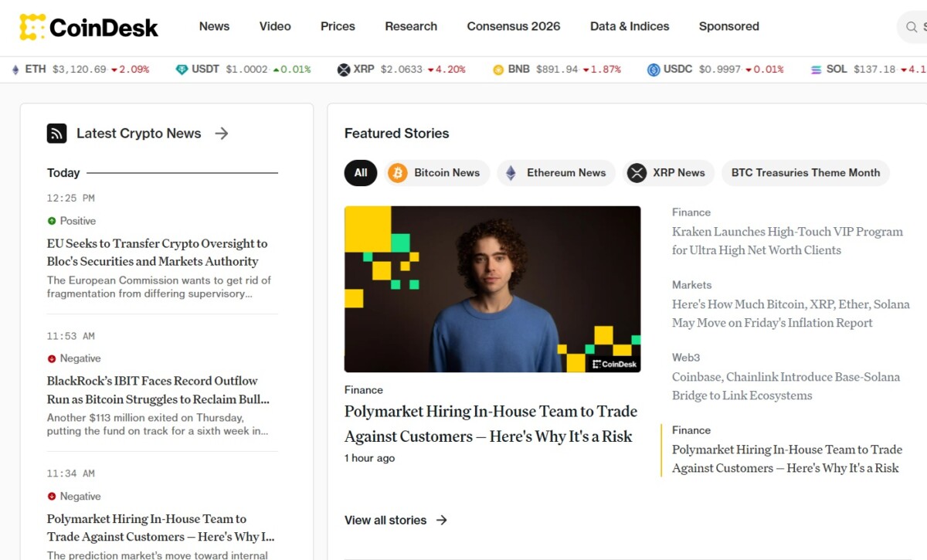Screen dimensions: 927x560
Task: Click View all stories link
Action: 396,520
